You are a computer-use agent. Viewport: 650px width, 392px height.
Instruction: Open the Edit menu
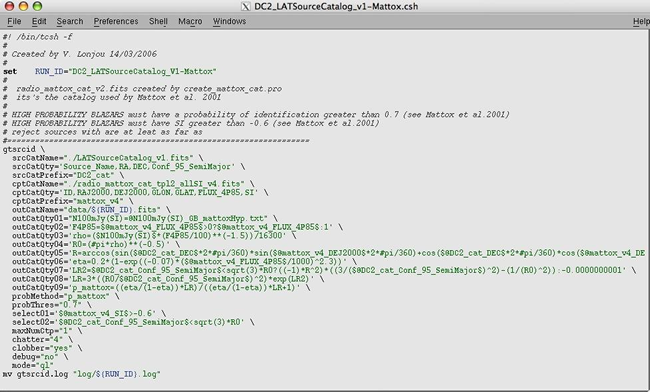click(39, 21)
